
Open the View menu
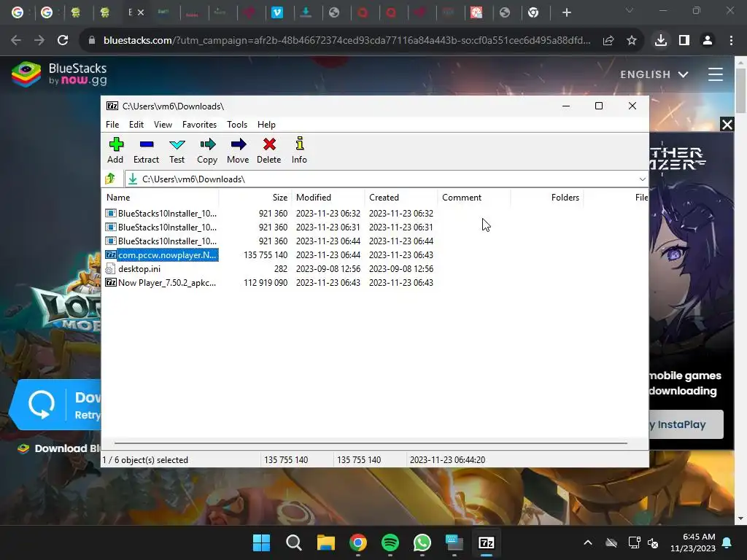pos(163,124)
